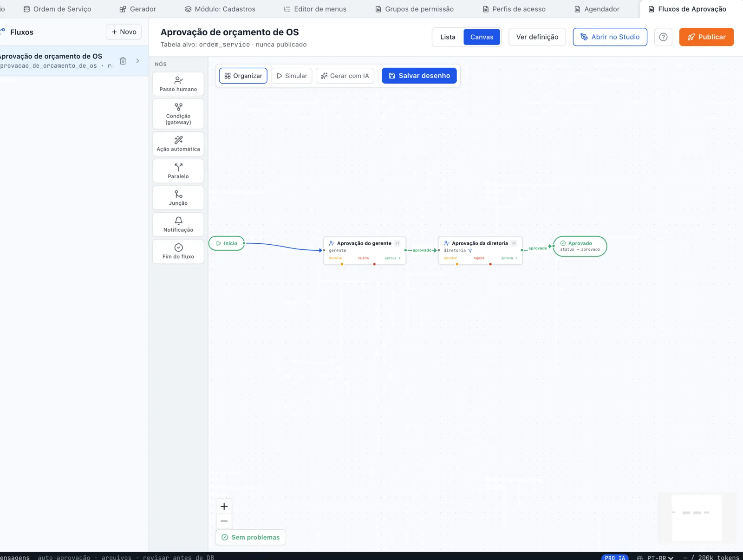Open the help question mark icon
This screenshot has width=743, height=560.
click(x=663, y=37)
